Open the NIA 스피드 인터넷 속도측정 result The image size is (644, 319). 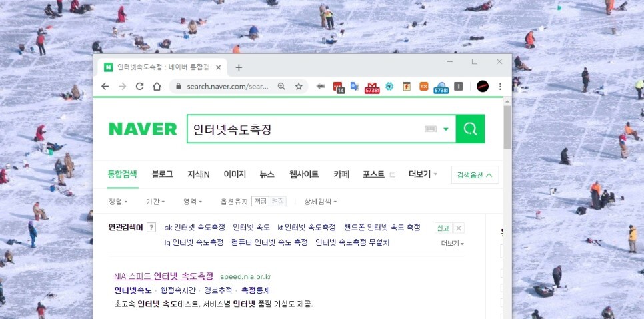coord(163,276)
